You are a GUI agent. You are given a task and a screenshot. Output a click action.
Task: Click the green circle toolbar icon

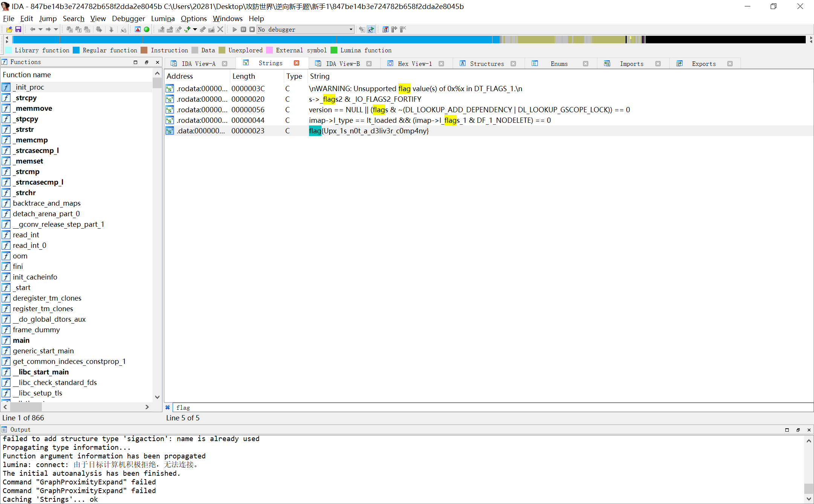147,29
